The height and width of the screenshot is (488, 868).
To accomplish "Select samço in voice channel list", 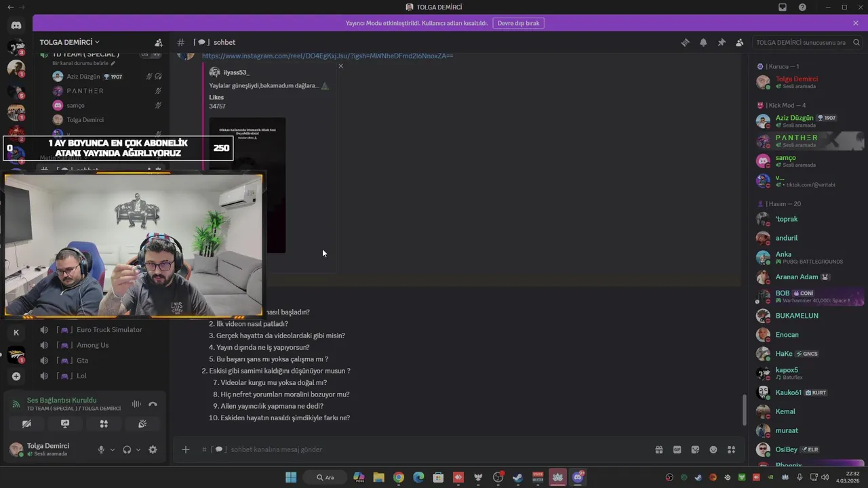I will pyautogui.click(x=75, y=105).
